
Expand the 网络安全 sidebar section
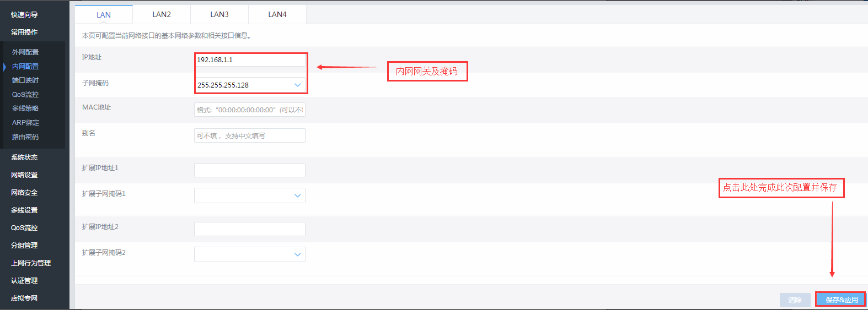click(x=24, y=193)
